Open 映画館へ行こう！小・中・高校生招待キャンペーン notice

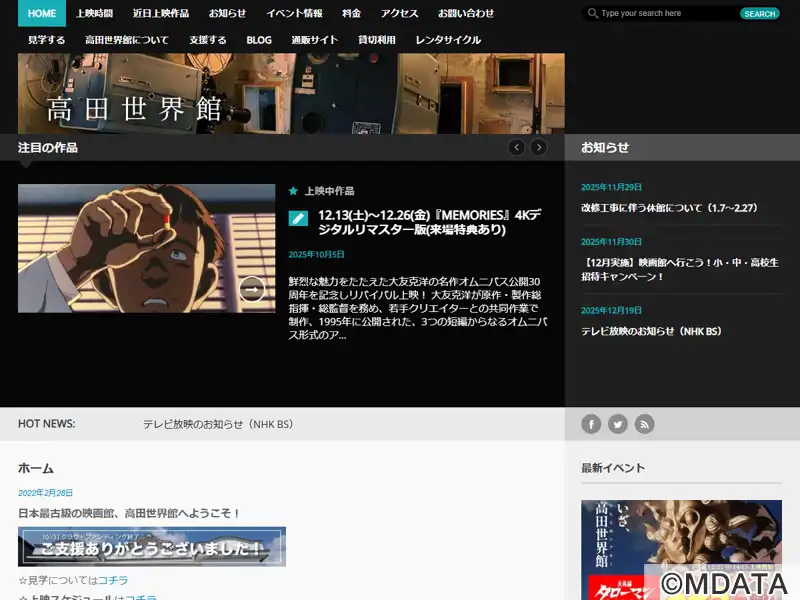pyautogui.click(x=680, y=269)
